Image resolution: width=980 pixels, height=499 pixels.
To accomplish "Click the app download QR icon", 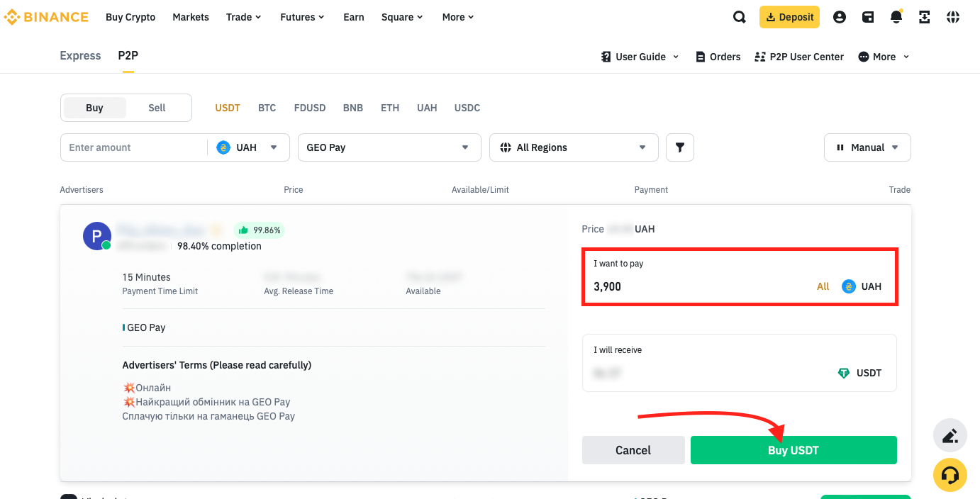I will [x=924, y=17].
